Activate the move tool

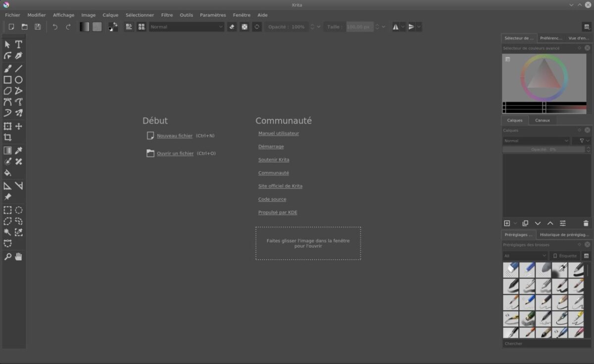[x=19, y=127]
